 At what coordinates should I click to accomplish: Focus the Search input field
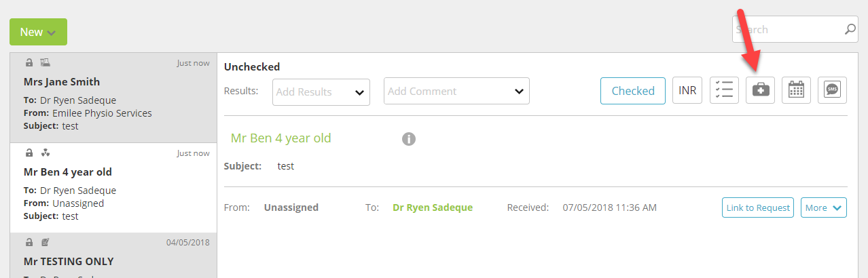point(788,29)
